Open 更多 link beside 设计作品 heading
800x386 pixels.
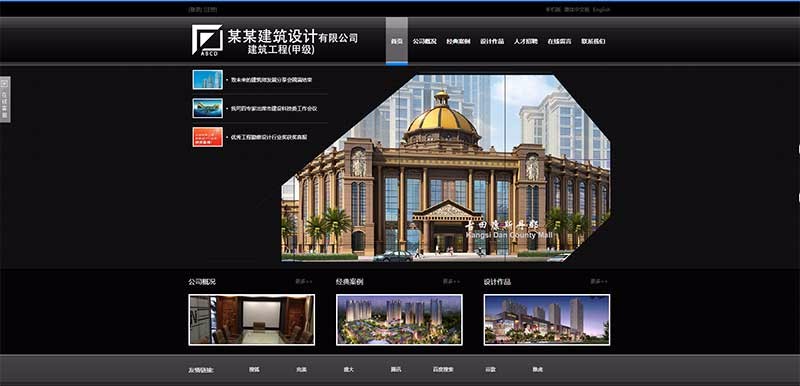coord(599,281)
